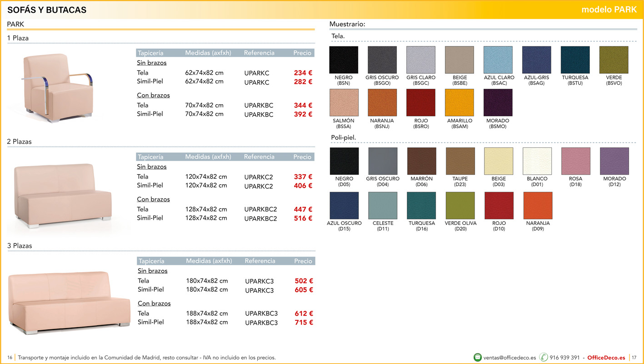The image size is (644, 364).
Task: Click the 337 € price
Action: tap(303, 177)
